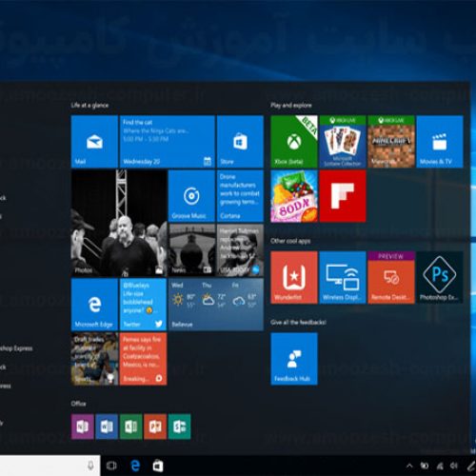Open the Xbox (beta) tile

294,142
